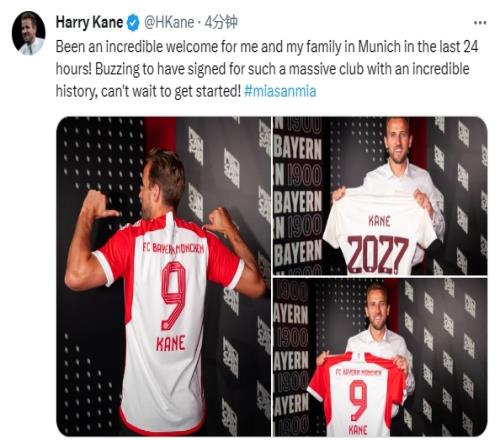Click the tweet text starting 'Been an incredible welcome'
The image size is (500, 440).
tap(267, 69)
